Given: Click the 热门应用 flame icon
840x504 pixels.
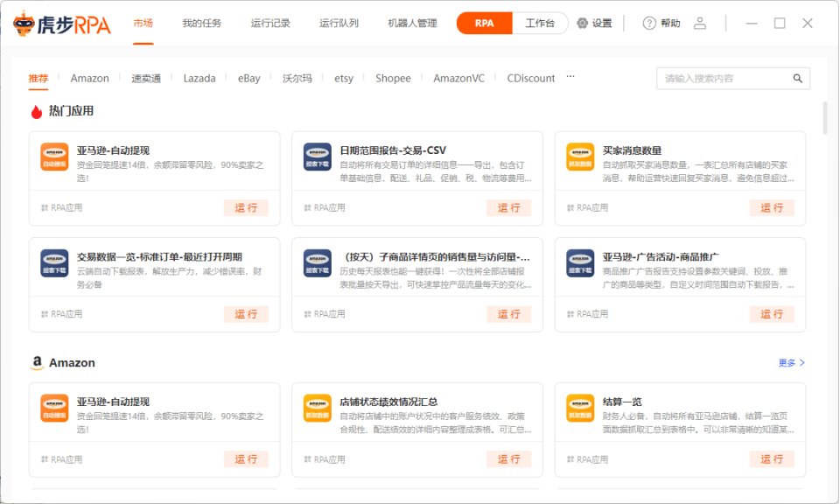Looking at the screenshot, I should coord(37,111).
